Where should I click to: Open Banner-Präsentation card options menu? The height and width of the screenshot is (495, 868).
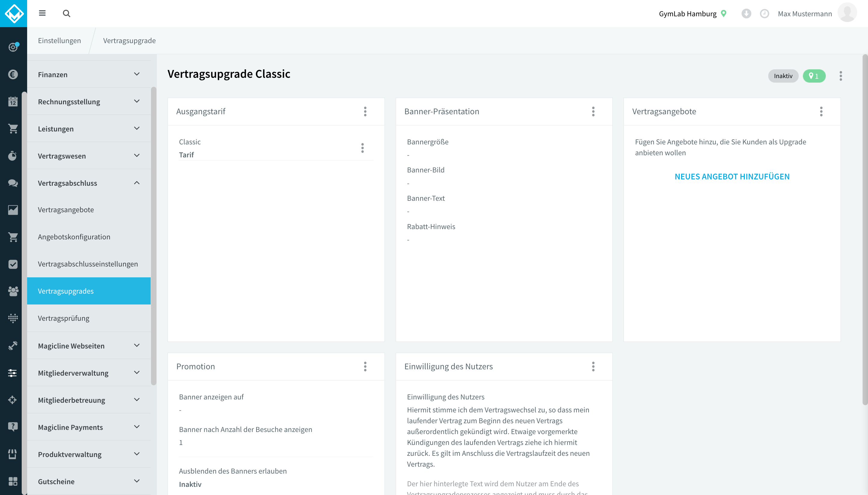point(593,112)
